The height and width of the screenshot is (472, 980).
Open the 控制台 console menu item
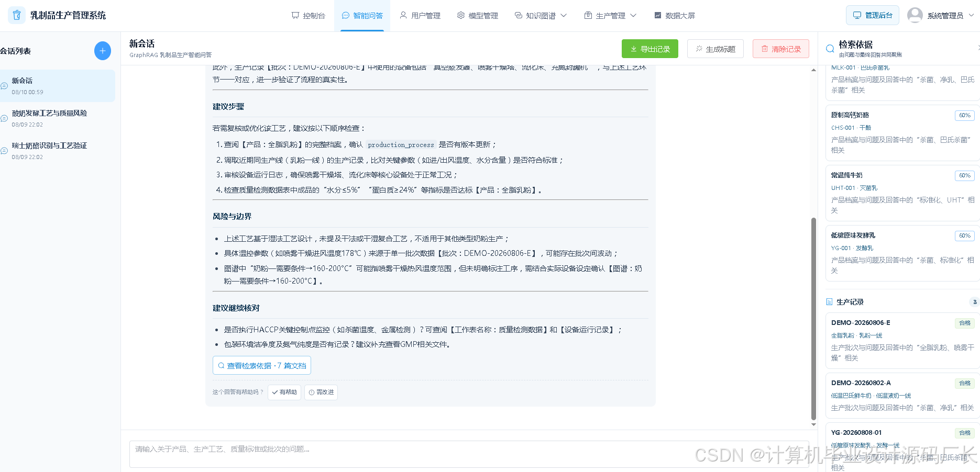[x=308, y=16]
